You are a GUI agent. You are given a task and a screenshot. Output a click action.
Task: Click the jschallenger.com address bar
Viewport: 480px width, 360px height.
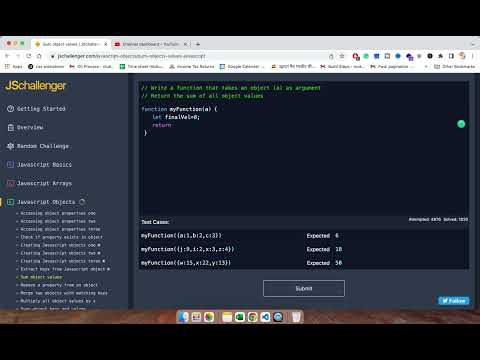tap(187, 56)
